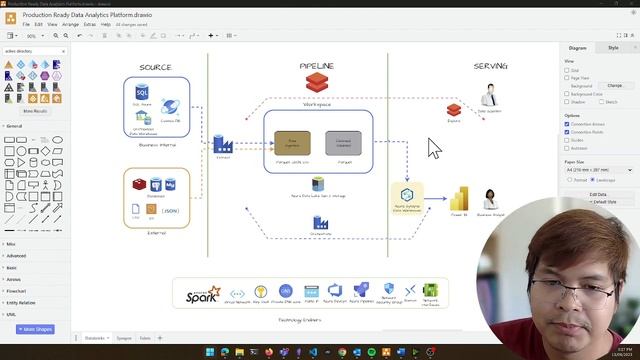Click the Edit Data button
The width and height of the screenshot is (640, 360).
pyautogui.click(x=598, y=195)
